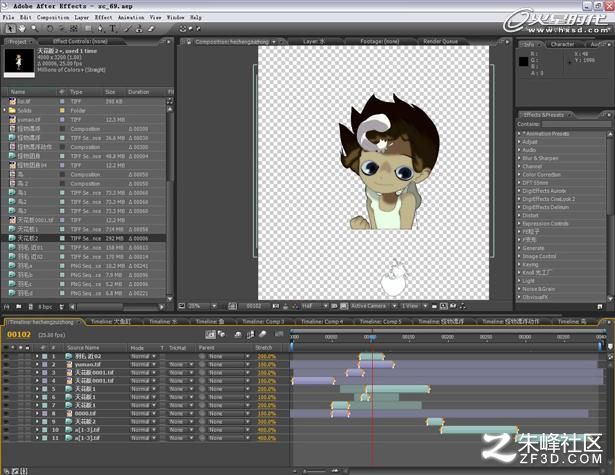Toggle Live Update icon in the timeline
The width and height of the screenshot is (615, 475).
(x=210, y=334)
